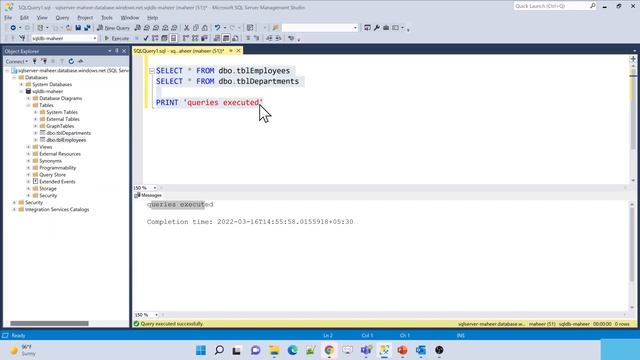
Task: Toggle Results to Text mode
Action: pos(217,38)
